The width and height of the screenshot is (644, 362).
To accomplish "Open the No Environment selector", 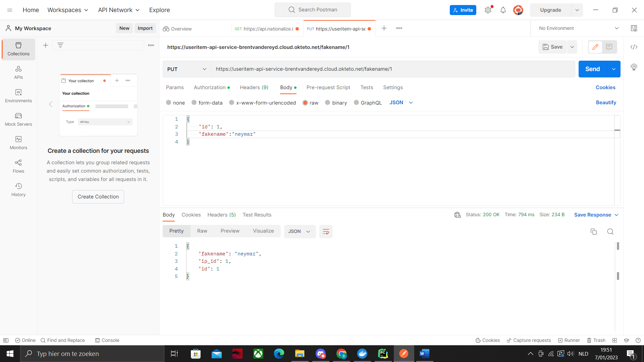I will tap(578, 28).
